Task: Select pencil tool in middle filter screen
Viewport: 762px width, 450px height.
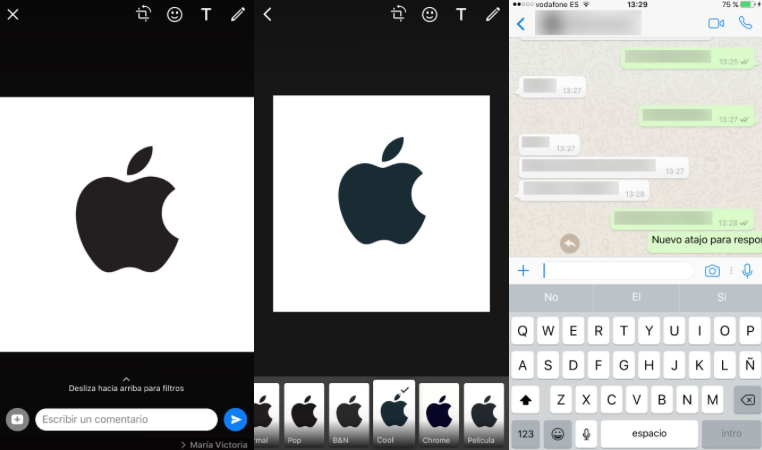Action: tap(493, 15)
